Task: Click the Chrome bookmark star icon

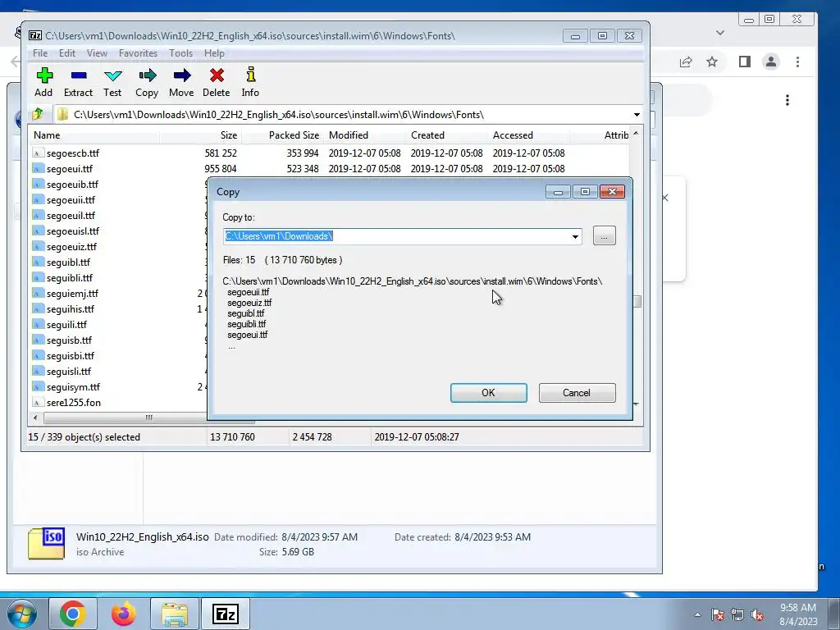Action: [x=712, y=62]
